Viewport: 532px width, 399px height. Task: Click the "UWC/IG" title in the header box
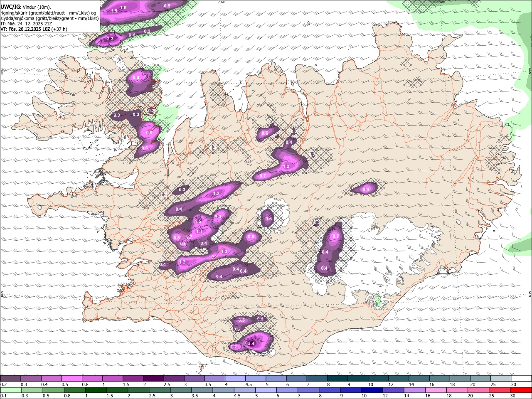(10, 7)
